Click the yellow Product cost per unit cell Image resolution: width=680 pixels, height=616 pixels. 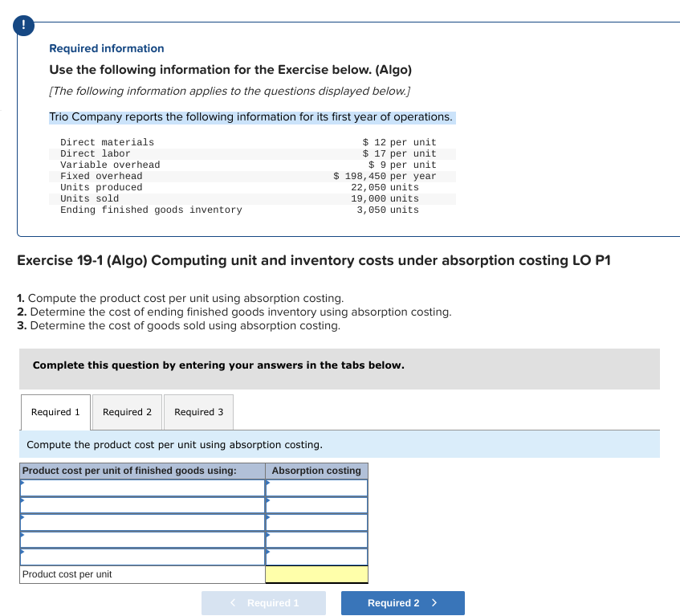(x=316, y=574)
